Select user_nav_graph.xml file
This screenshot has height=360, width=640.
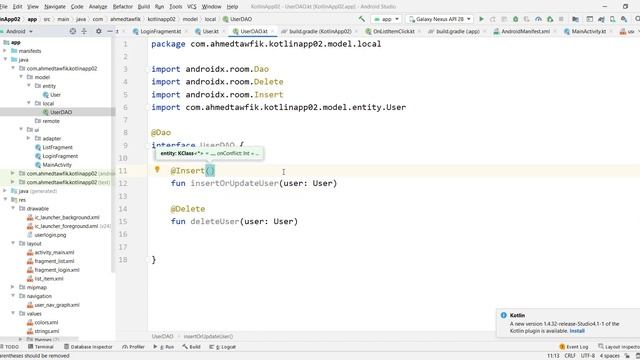pyautogui.click(x=57, y=305)
